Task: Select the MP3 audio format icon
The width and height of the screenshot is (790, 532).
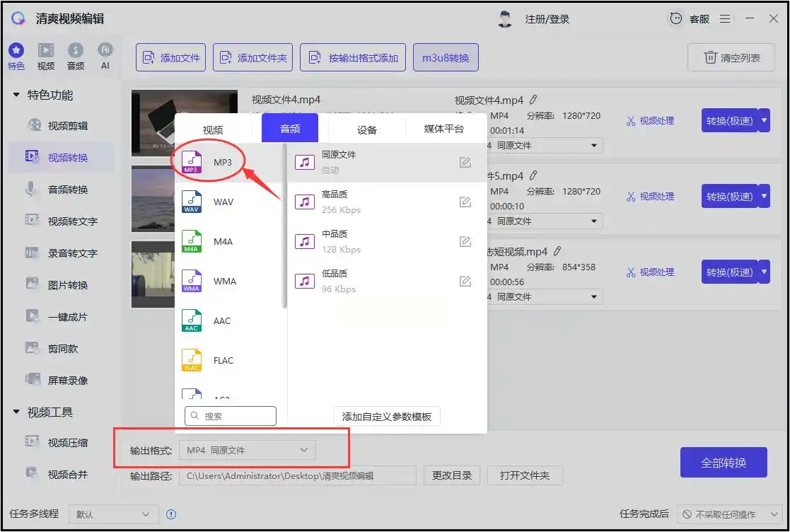Action: 192,162
